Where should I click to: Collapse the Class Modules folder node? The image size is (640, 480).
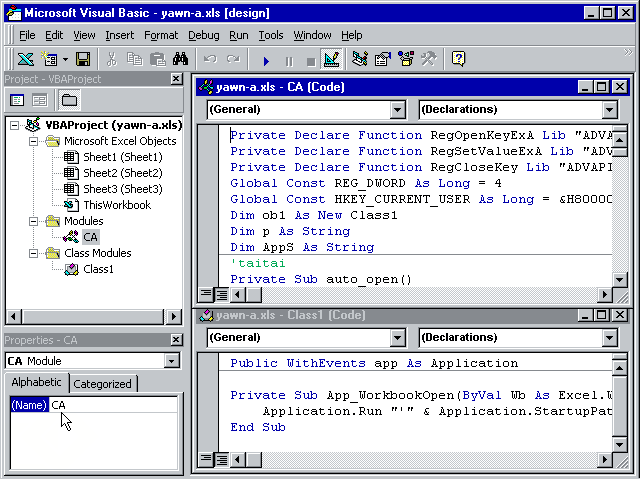33,253
